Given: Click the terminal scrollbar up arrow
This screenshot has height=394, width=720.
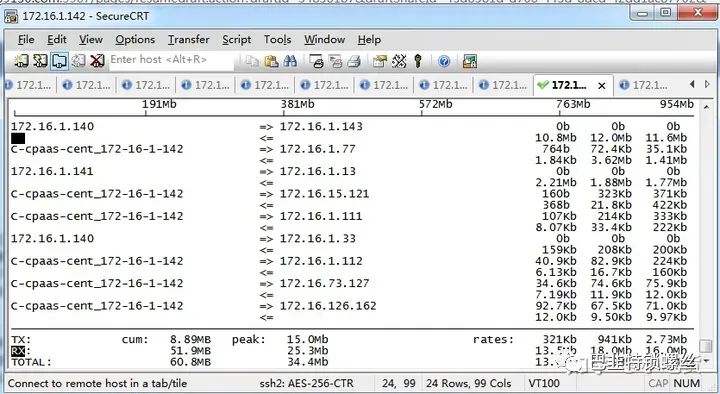Looking at the screenshot, I should [706, 107].
